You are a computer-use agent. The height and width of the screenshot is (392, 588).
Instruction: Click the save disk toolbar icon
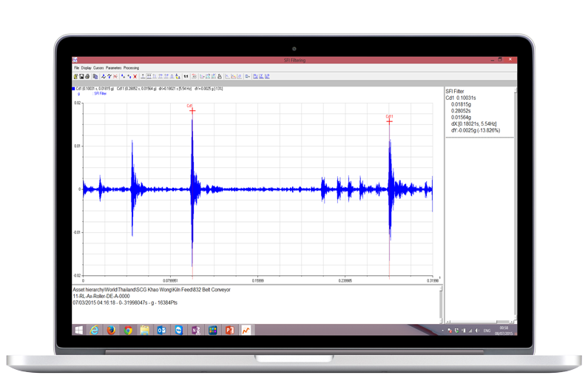81,76
